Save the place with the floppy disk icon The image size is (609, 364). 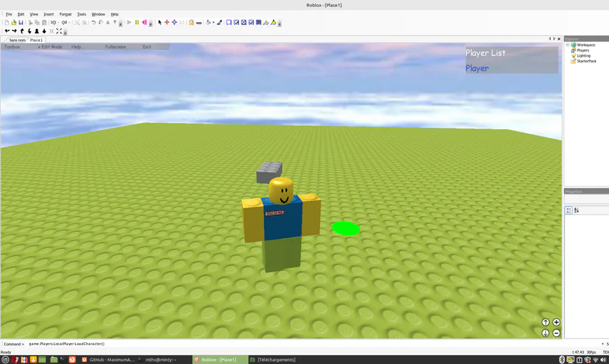pyautogui.click(x=21, y=22)
